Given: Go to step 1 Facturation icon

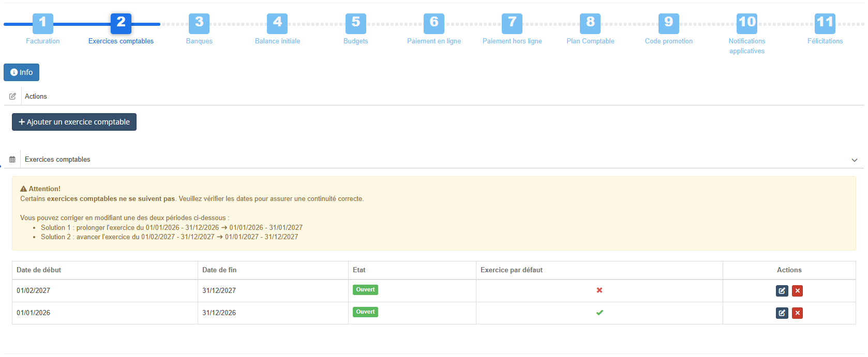Looking at the screenshot, I should point(43,23).
